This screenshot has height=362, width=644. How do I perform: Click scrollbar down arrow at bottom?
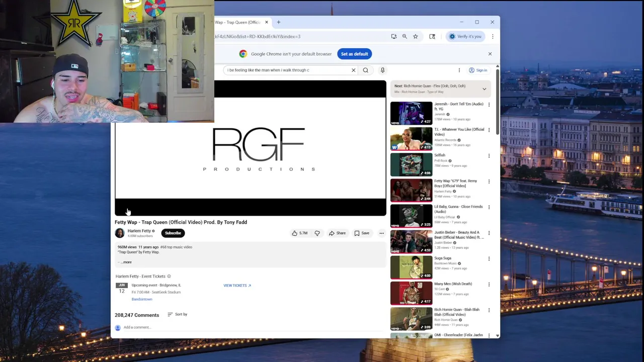click(498, 335)
